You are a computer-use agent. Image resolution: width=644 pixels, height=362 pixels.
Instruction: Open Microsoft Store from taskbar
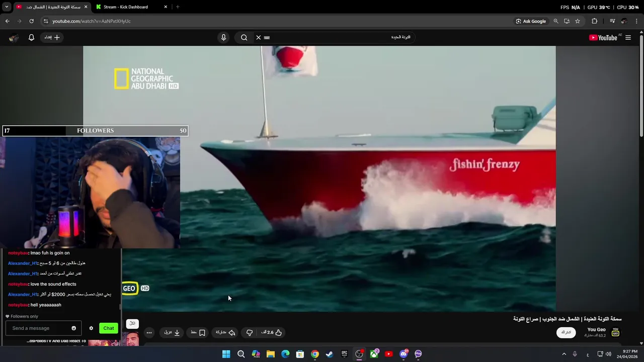[x=300, y=354]
